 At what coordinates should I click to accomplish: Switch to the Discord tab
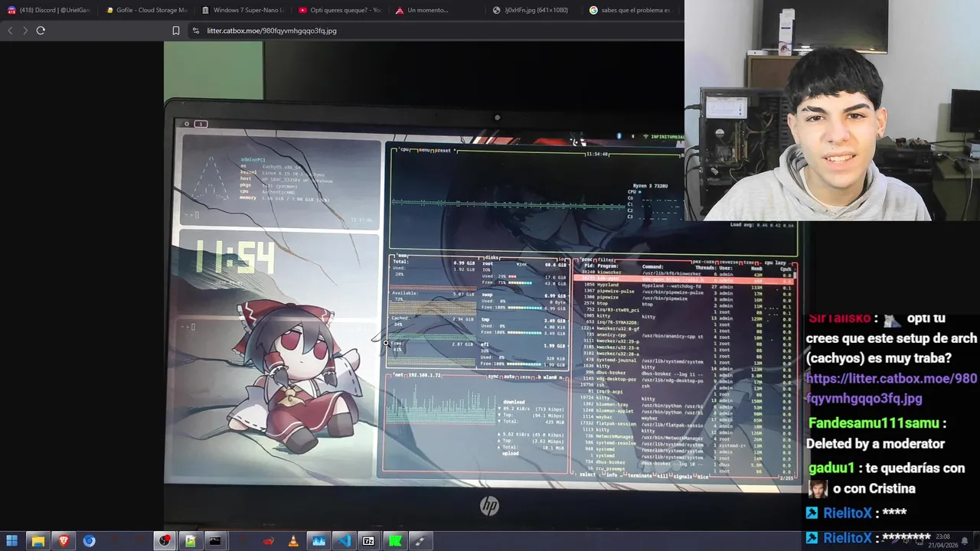pyautogui.click(x=48, y=10)
